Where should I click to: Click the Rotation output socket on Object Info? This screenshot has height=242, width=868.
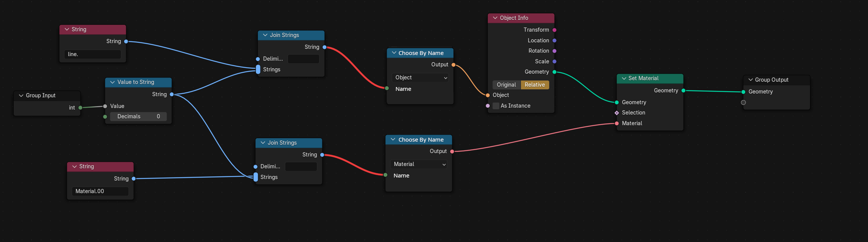(x=555, y=51)
